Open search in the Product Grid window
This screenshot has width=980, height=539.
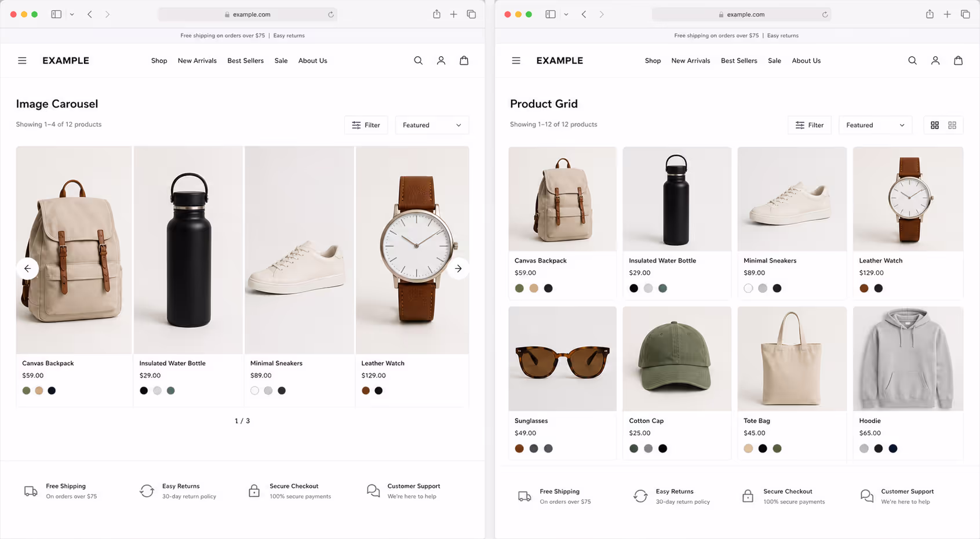912,60
